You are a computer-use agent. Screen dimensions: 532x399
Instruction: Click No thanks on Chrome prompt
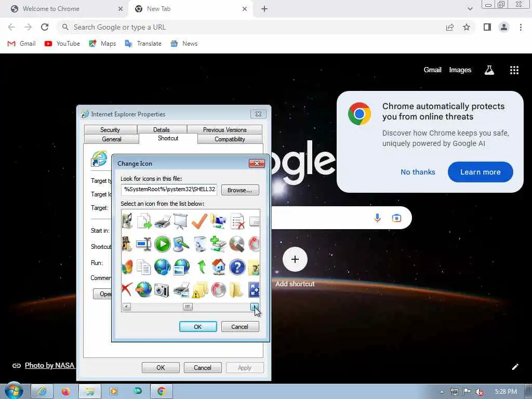coord(418,172)
